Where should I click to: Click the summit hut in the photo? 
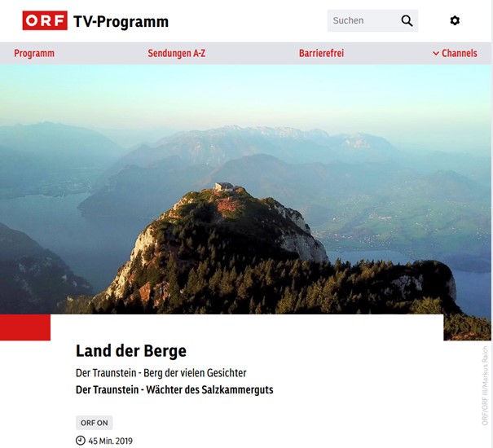click(224, 187)
